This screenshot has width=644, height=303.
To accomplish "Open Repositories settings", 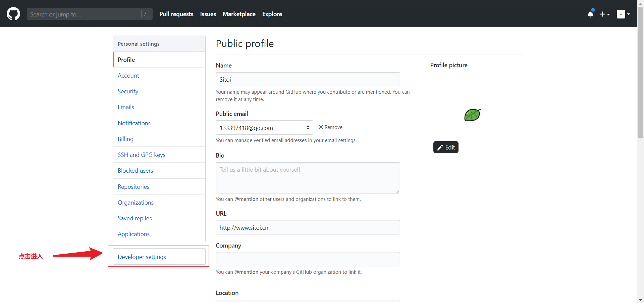I will (x=159, y=187).
